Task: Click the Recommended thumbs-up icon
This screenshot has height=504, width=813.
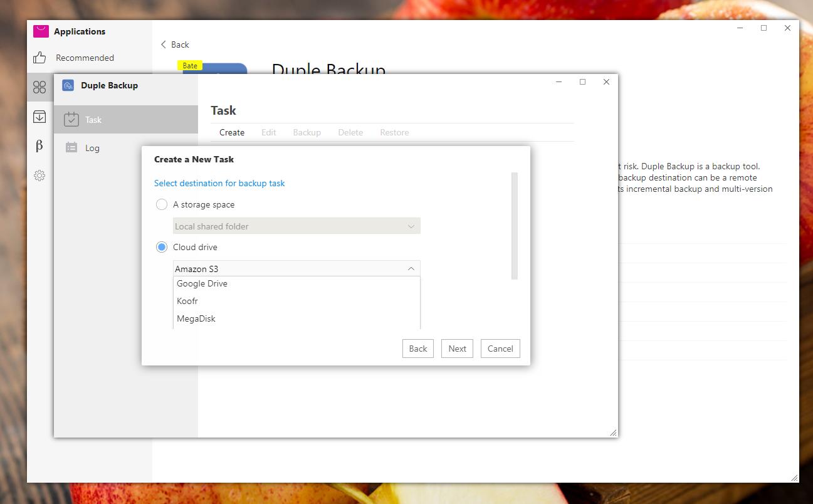Action: pyautogui.click(x=39, y=58)
